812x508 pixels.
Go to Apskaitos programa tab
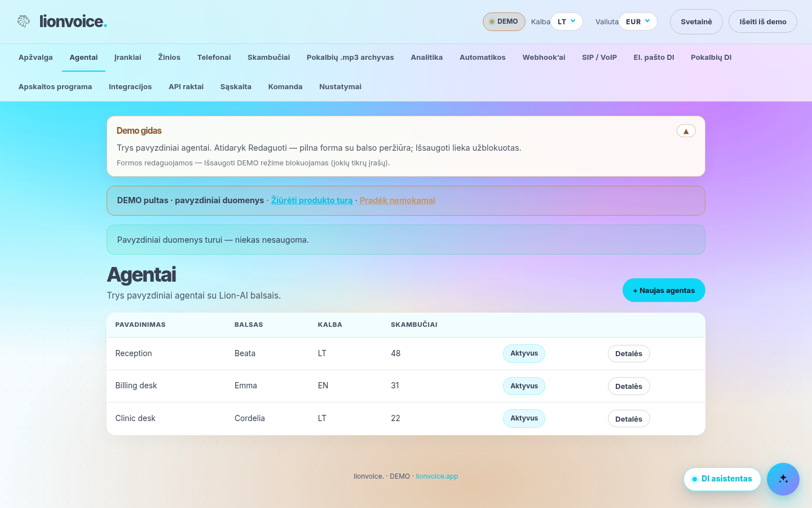click(55, 86)
